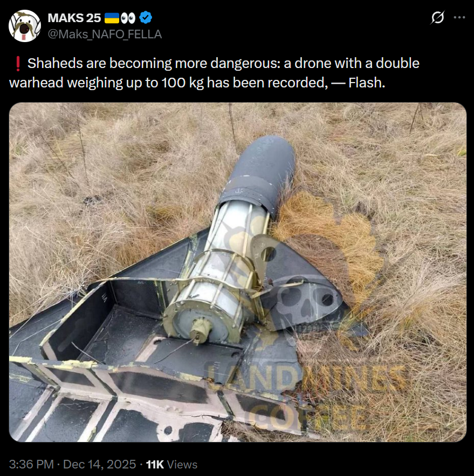Click the Grok slashed-circle icon
The image size is (474, 476).
click(437, 17)
